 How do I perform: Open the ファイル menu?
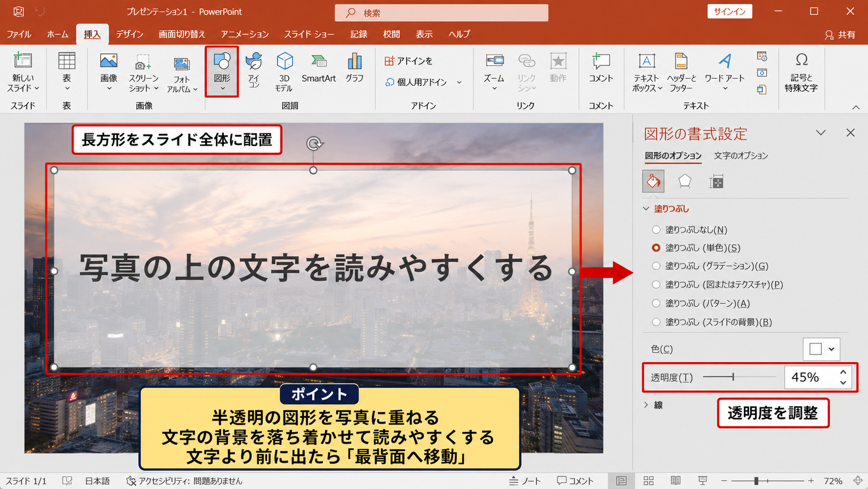[x=19, y=34]
